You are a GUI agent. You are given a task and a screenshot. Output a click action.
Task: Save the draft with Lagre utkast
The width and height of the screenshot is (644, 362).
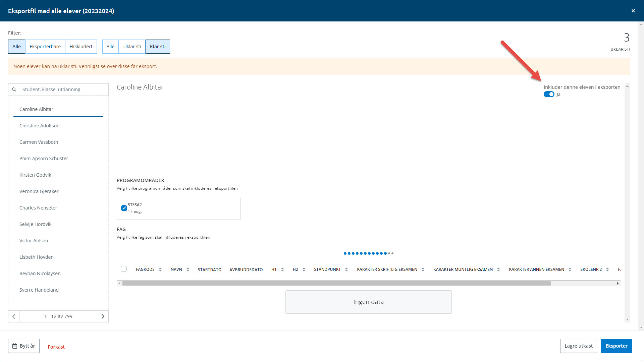(x=578, y=346)
